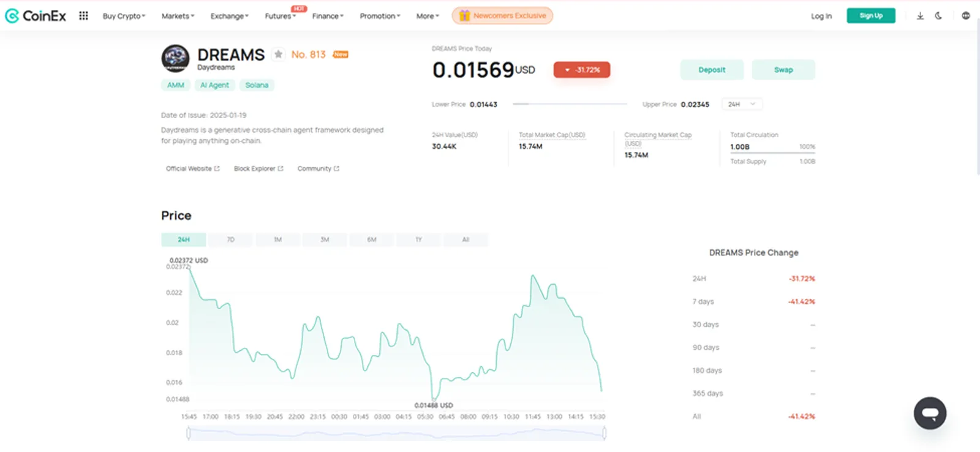
Task: Click the -31.72% price change badge
Action: 582,70
